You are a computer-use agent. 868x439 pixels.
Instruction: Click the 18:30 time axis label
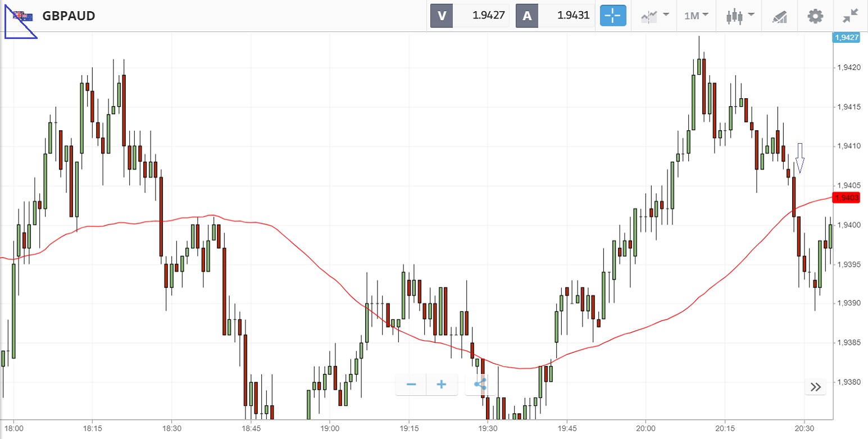(x=171, y=428)
